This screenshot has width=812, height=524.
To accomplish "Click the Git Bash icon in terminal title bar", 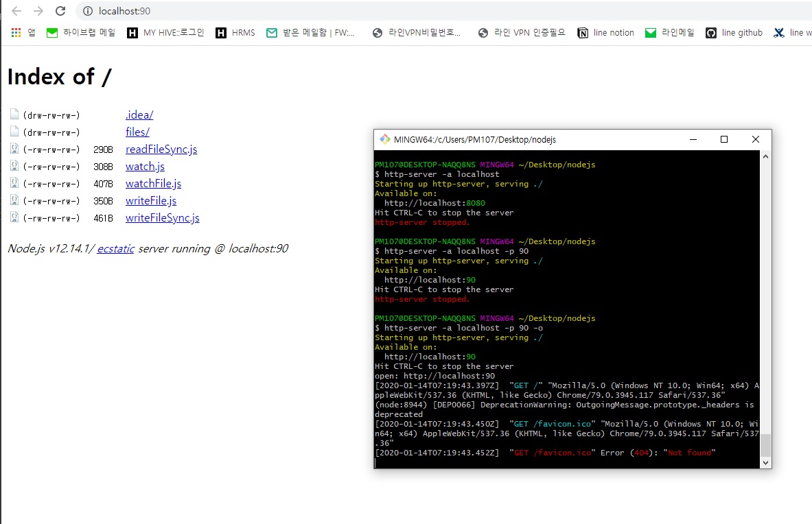I will 385,139.
